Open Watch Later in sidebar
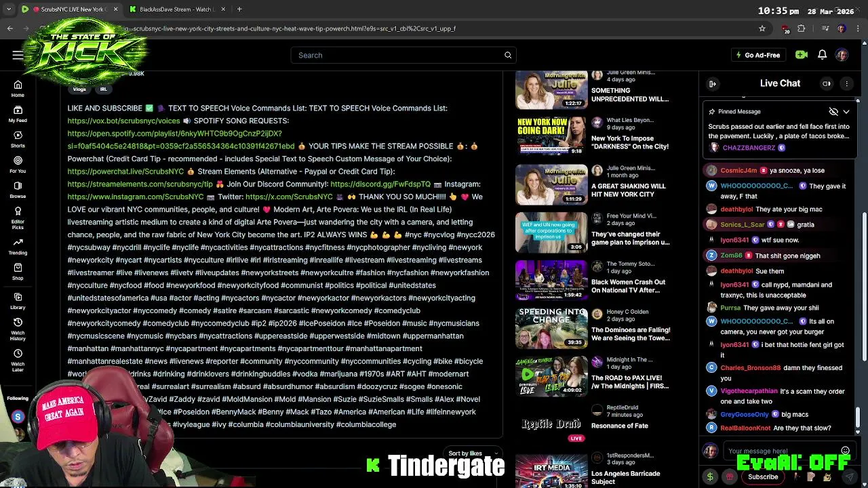 [18, 359]
